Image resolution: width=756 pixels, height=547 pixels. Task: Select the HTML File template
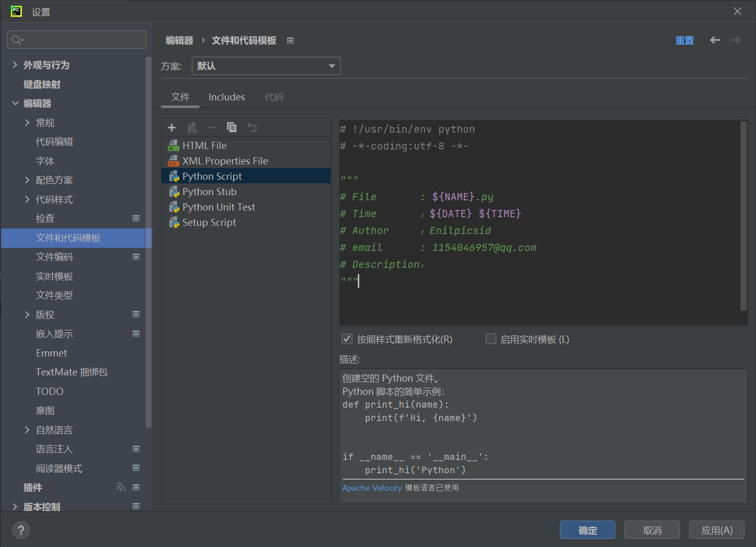pos(204,145)
